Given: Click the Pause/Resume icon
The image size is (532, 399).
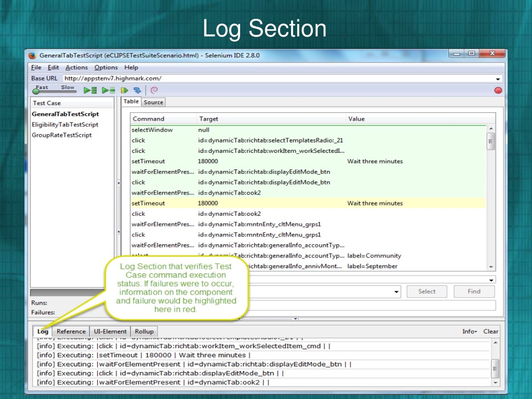Looking at the screenshot, I should coord(124,90).
